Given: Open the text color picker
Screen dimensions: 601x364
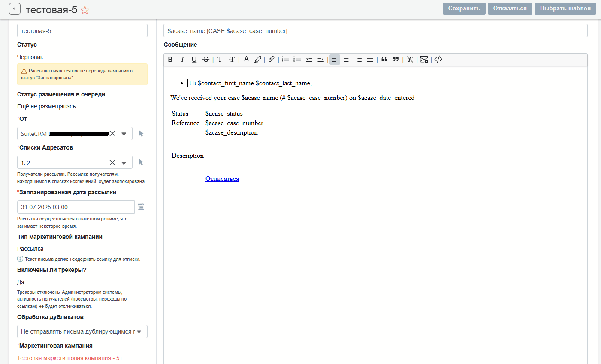Looking at the screenshot, I should (246, 60).
